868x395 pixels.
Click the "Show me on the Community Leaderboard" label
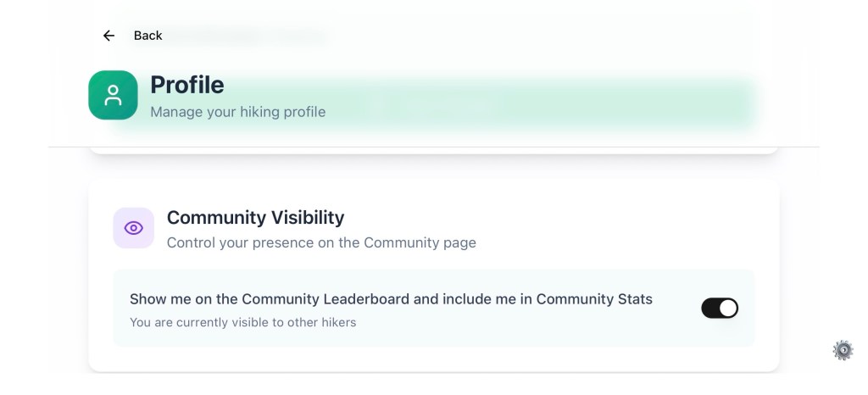pos(391,299)
